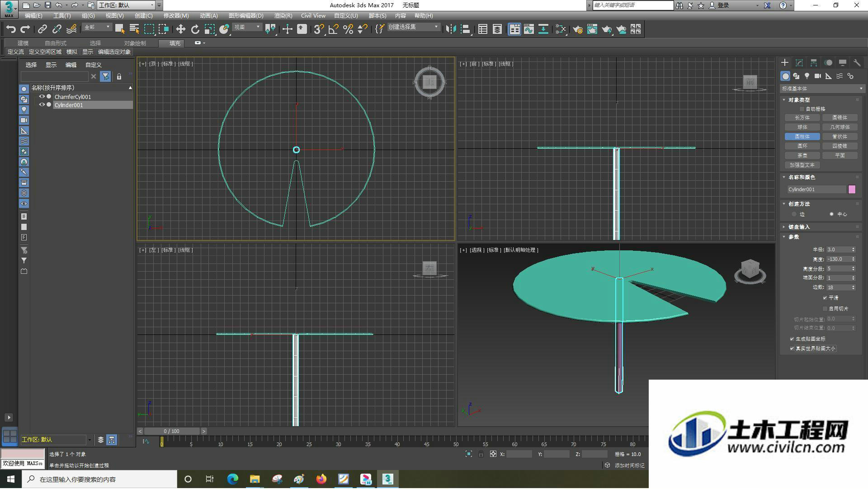Screen dimensions: 868x489
Task: Open the 修改器(M) menu
Action: tap(176, 16)
